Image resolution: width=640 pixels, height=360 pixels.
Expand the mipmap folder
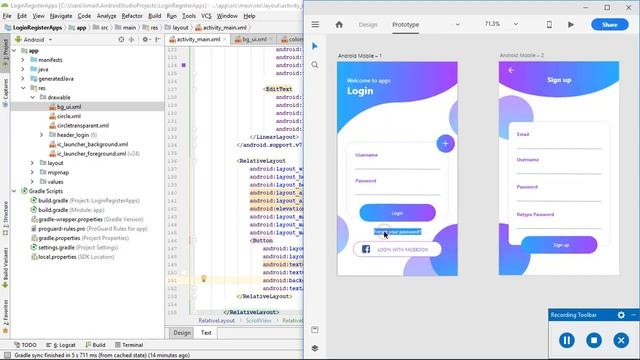point(33,173)
